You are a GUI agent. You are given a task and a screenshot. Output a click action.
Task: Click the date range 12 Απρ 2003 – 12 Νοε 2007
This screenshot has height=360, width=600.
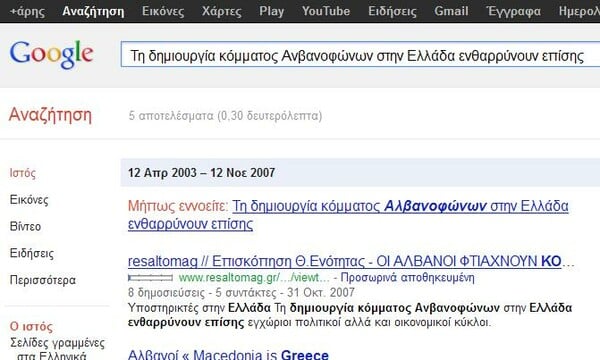[x=201, y=173]
